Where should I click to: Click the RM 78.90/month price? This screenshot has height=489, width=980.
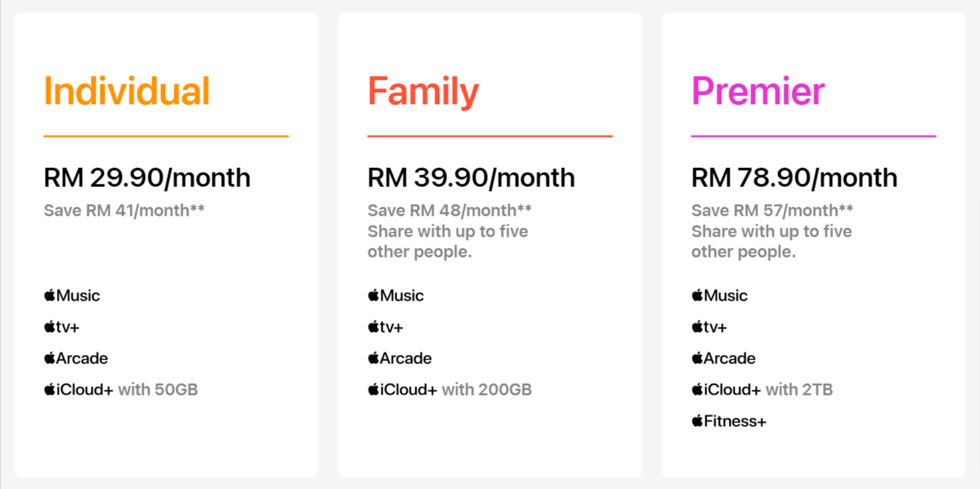pyautogui.click(x=794, y=178)
